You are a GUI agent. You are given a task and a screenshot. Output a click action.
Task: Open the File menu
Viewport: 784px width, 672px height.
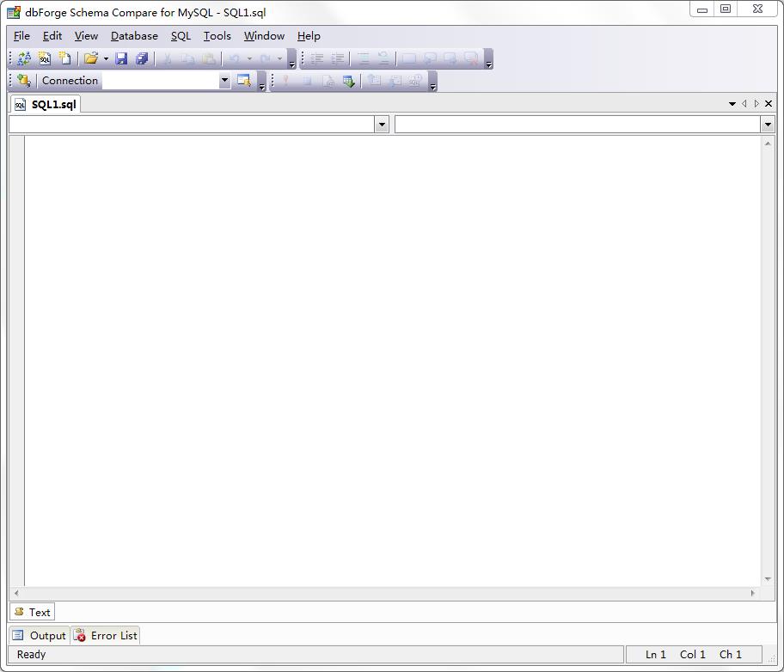coord(21,36)
